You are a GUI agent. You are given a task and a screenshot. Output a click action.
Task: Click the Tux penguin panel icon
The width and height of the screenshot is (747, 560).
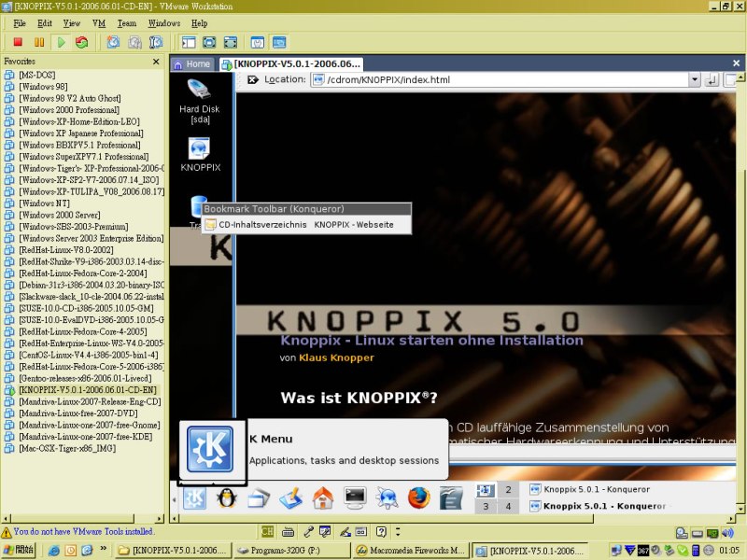pos(226,498)
